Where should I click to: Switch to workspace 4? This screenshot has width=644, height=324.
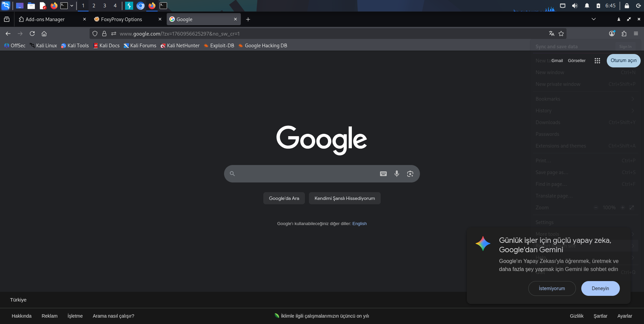coord(115,6)
